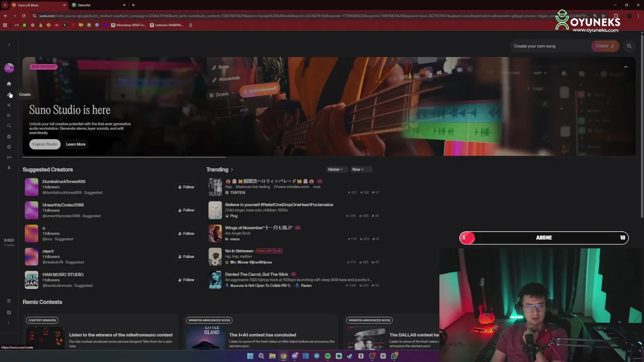Open File Explorer from taskbar
Viewport: 644px width, 362px height.
(x=272, y=356)
